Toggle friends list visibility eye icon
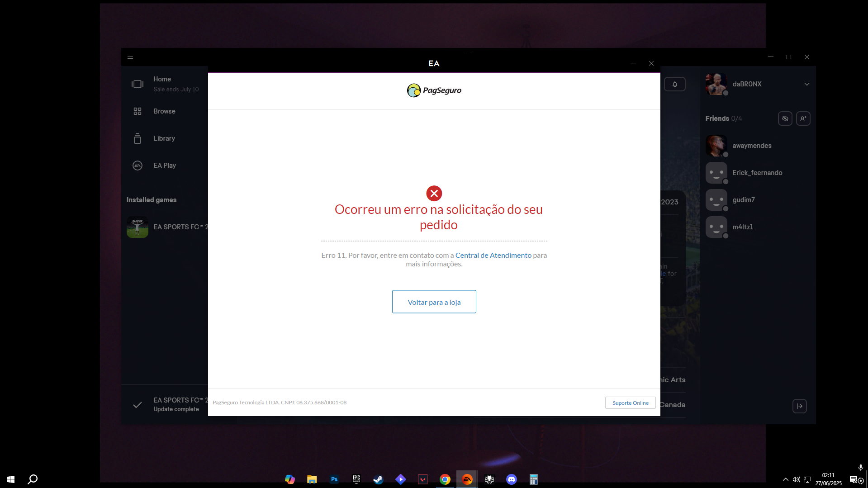The height and width of the screenshot is (488, 868). click(x=785, y=118)
